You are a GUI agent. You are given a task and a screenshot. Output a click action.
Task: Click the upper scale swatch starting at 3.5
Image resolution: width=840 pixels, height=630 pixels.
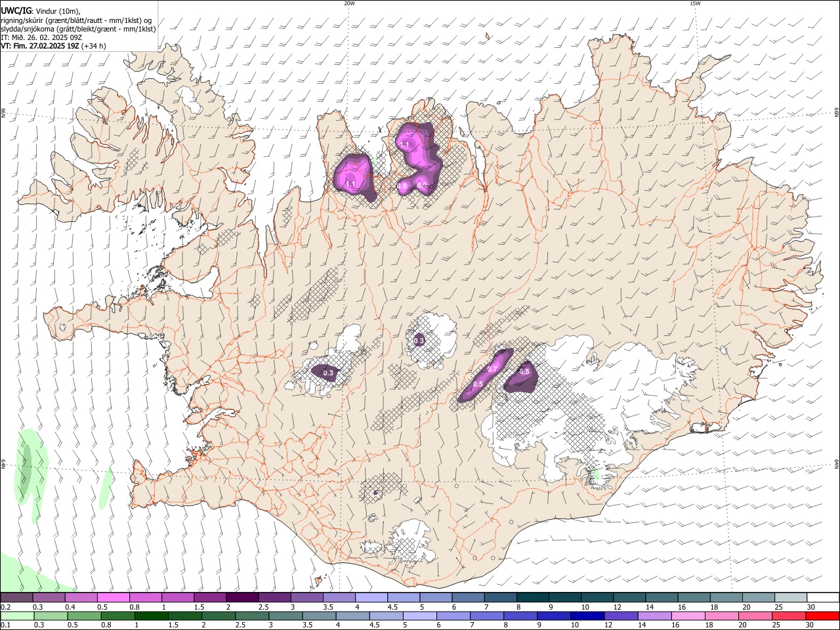click(x=338, y=598)
